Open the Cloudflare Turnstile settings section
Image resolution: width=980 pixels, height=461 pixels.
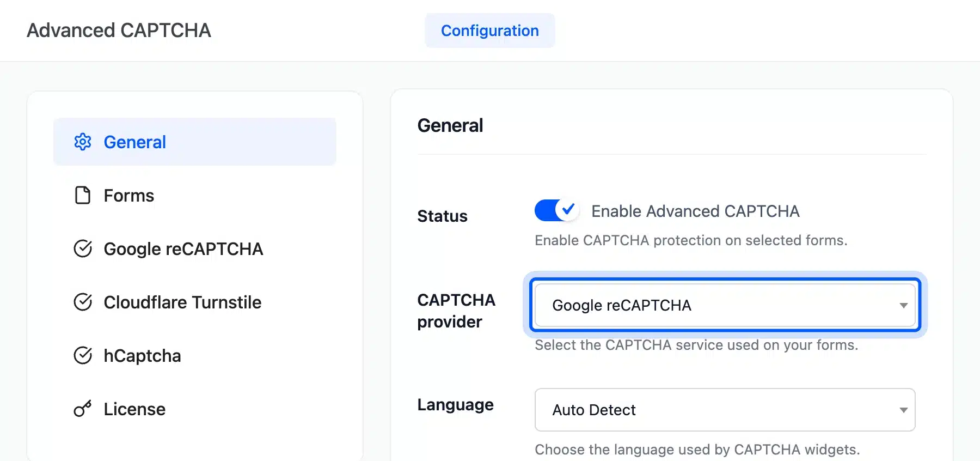click(x=195, y=302)
